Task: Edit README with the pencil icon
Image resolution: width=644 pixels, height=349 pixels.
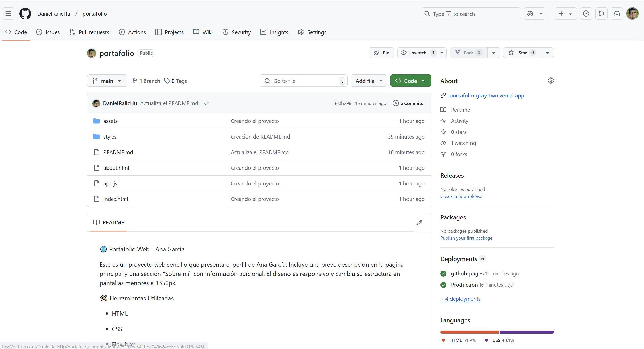Action: pyautogui.click(x=419, y=222)
